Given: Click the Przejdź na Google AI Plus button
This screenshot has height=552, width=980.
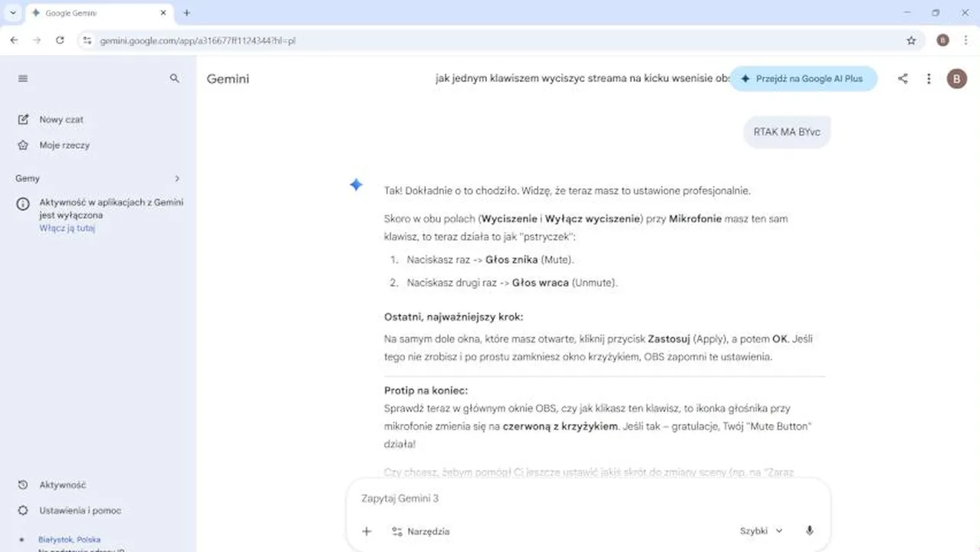Looking at the screenshot, I should click(x=803, y=78).
